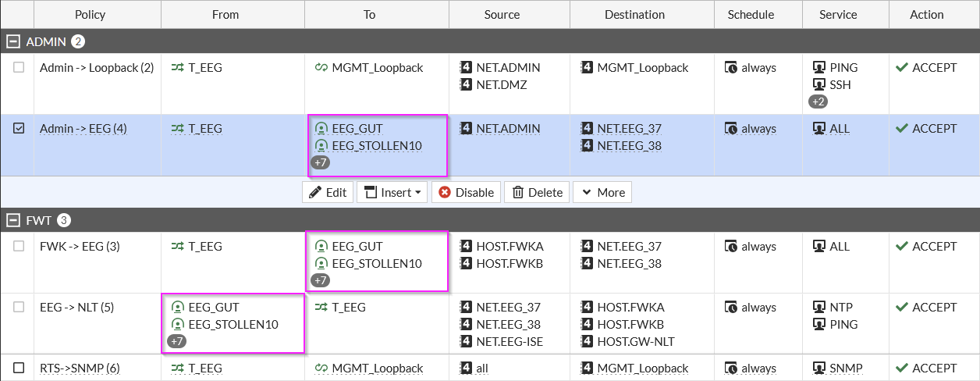Click the NET.DMZ address icon
Viewport: 980px width, 381px height.
tap(466, 85)
